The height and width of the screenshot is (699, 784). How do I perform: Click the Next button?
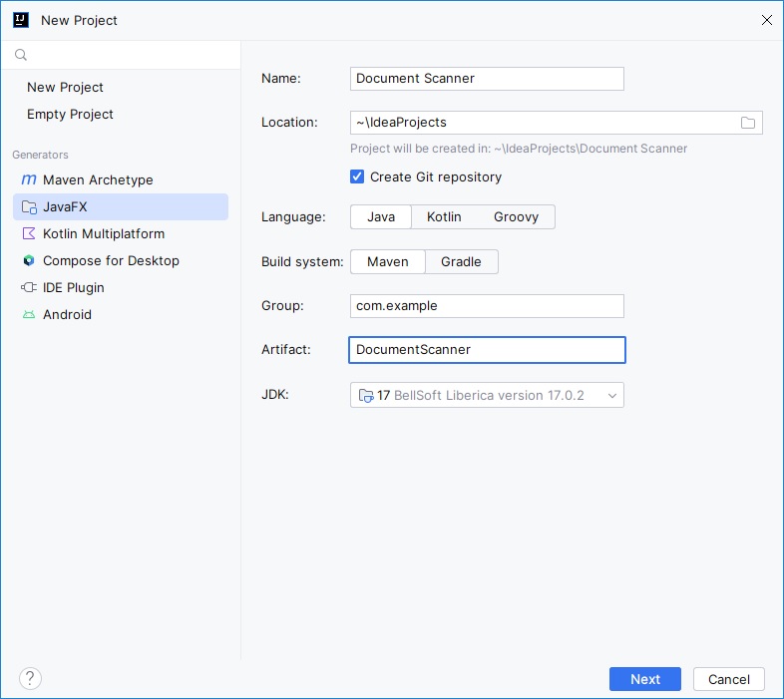coord(644,679)
